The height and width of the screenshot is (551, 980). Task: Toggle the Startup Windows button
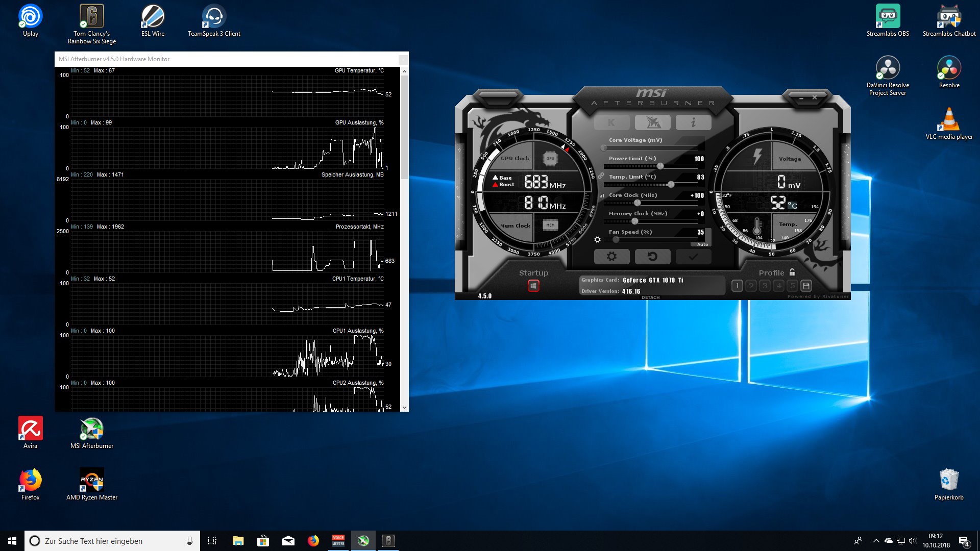coord(533,286)
